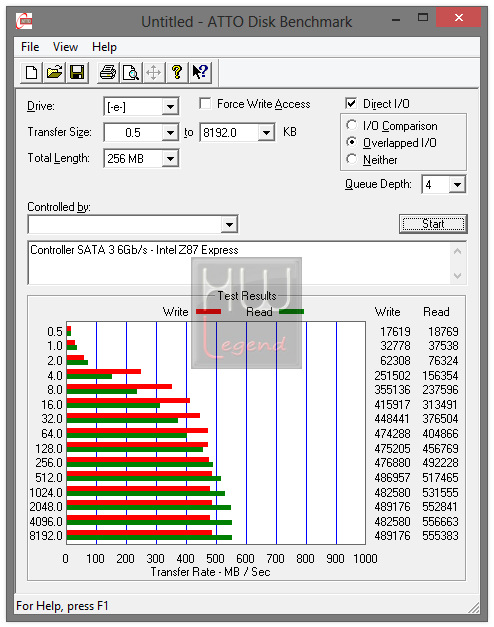This screenshot has height=627, width=494.
Task: Select the Overlapped I/O radio button
Action: [x=352, y=142]
